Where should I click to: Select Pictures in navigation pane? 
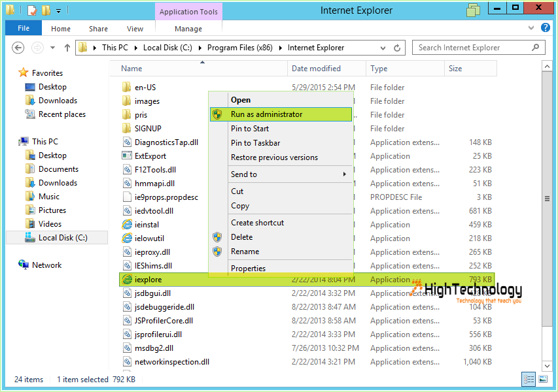52,210
